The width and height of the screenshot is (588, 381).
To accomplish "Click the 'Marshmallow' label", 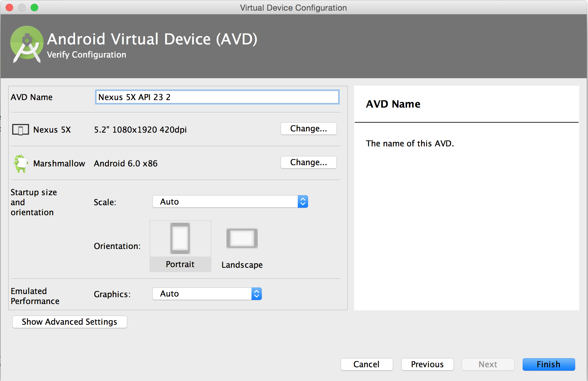I will 59,164.
